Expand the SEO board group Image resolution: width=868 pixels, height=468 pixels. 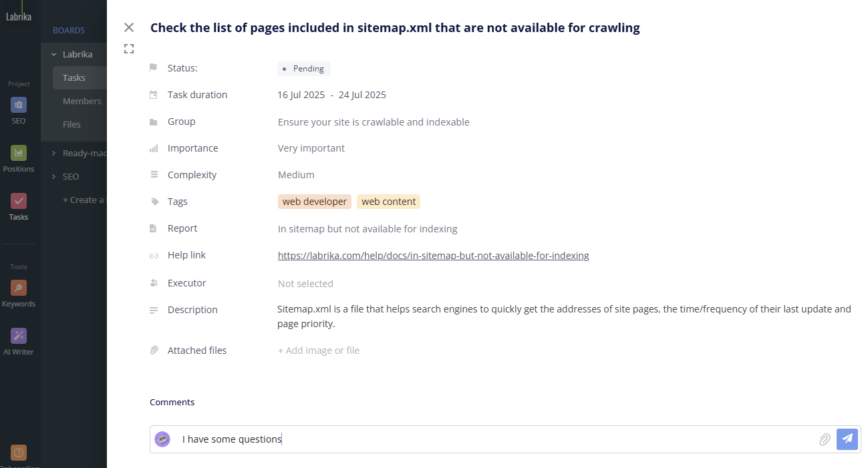pyautogui.click(x=53, y=177)
